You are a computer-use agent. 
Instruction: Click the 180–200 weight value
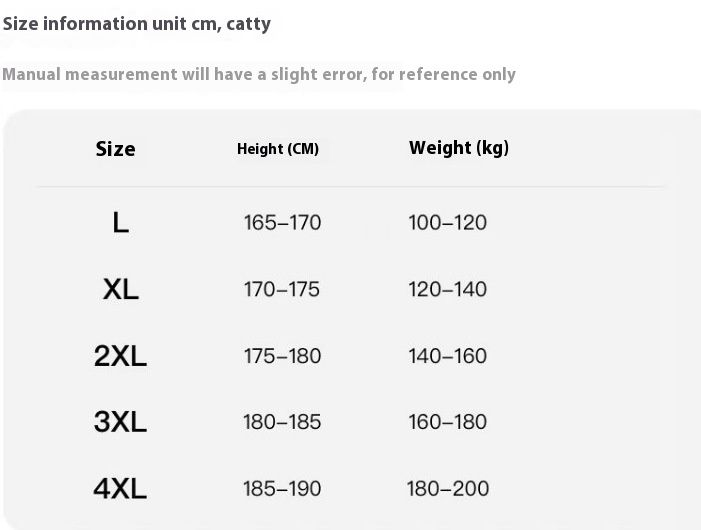tap(447, 489)
